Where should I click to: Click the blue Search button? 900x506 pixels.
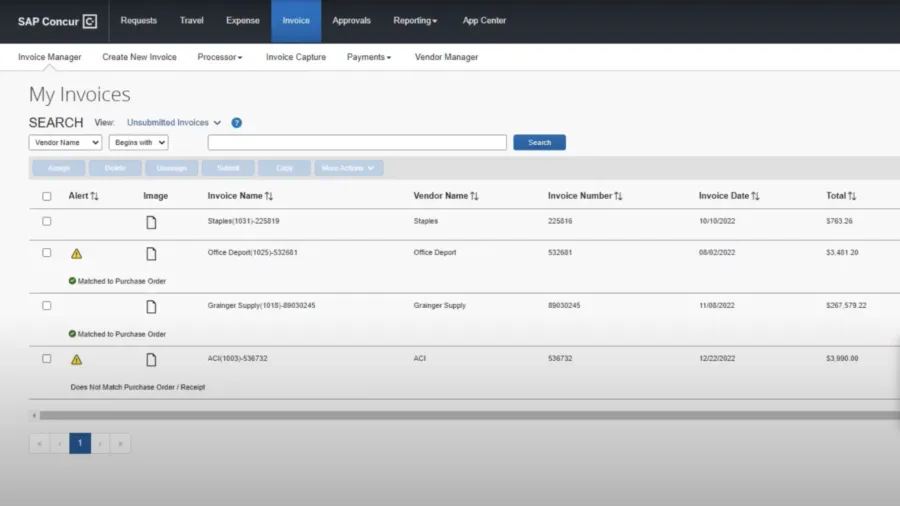(x=540, y=142)
